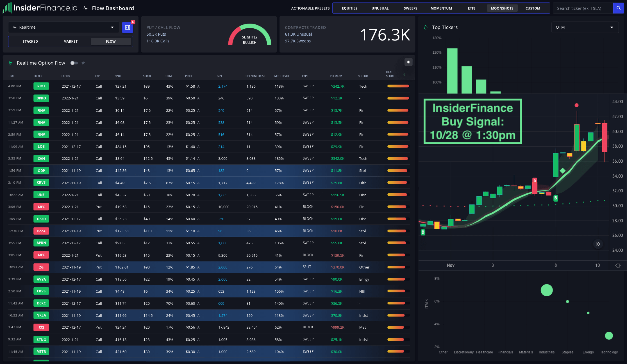Select the MOONSHOTS preset tab
Screen dimensions: 627x364
(x=502, y=8)
